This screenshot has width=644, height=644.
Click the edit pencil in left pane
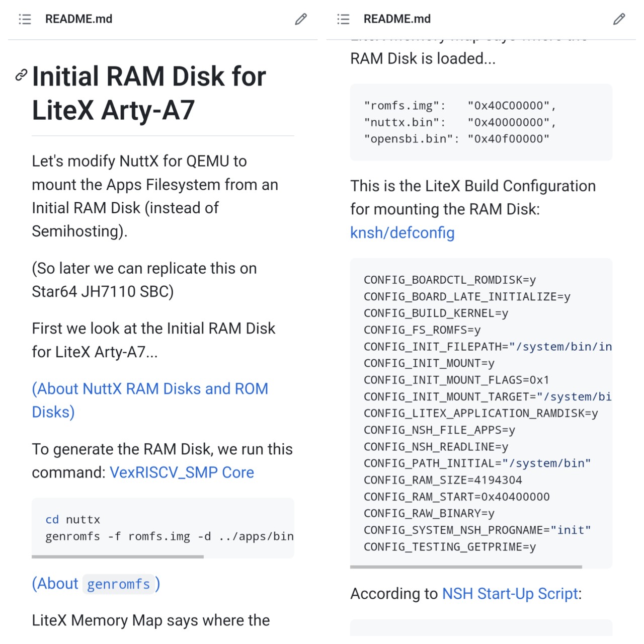[301, 19]
